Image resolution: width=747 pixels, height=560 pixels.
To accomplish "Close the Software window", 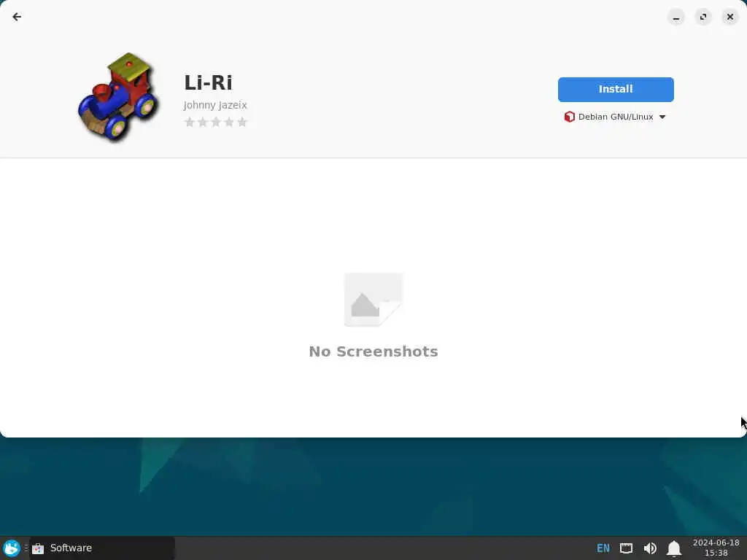I will point(729,17).
